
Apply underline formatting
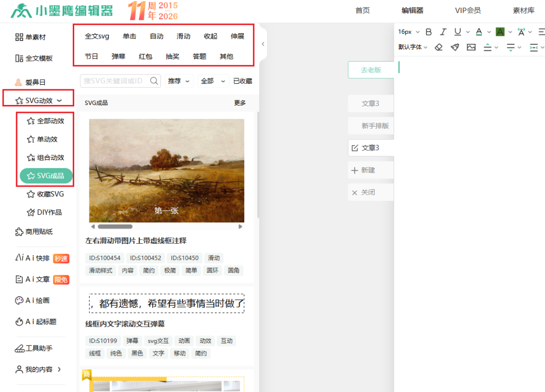tap(458, 32)
